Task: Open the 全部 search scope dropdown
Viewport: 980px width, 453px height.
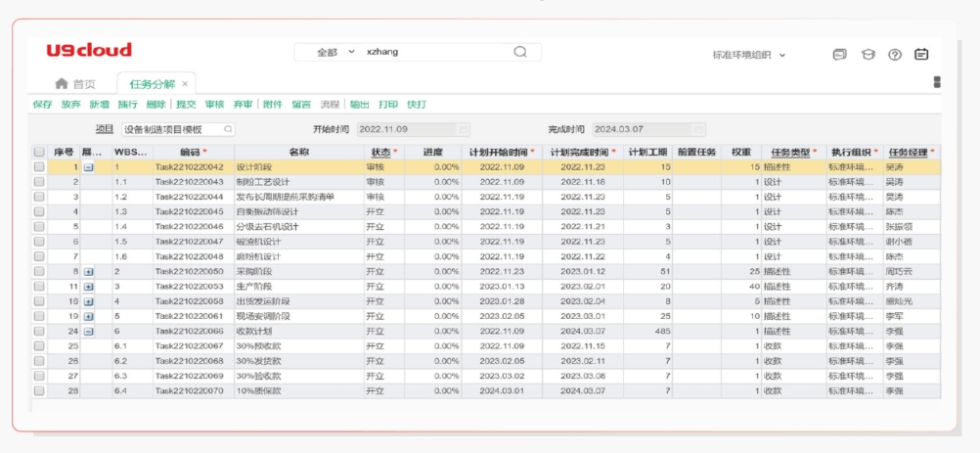Action: 335,53
